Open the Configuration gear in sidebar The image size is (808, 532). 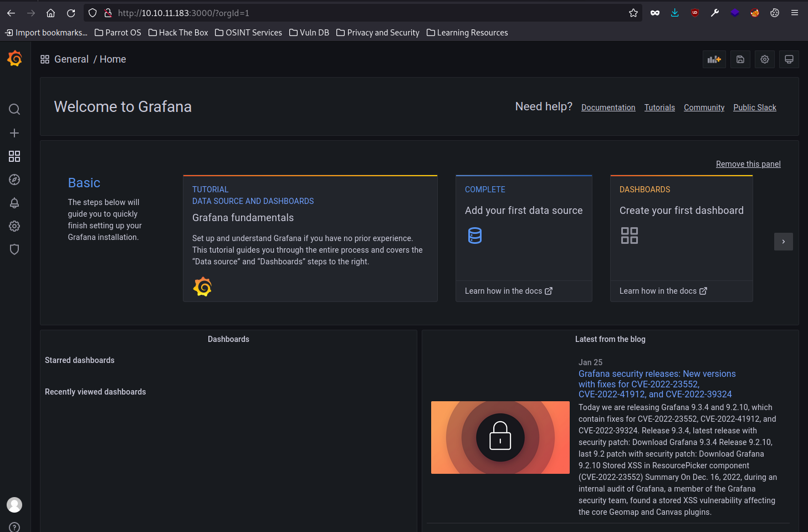click(x=14, y=226)
